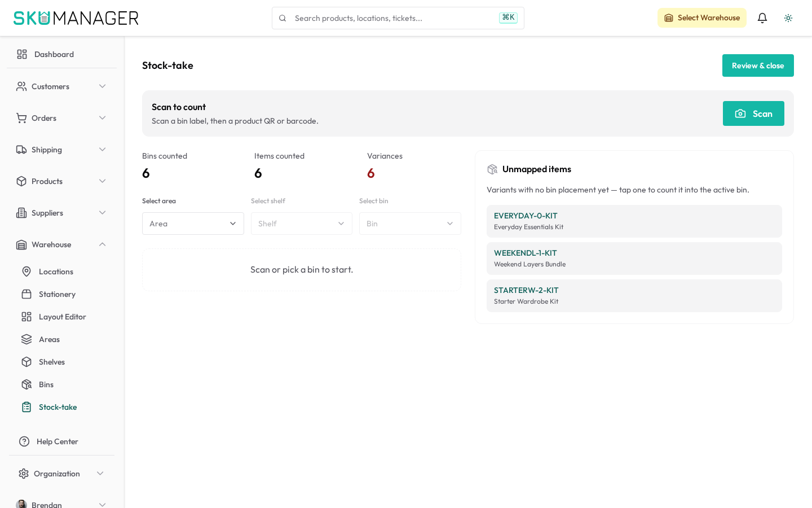Click Review & close button

click(x=758, y=65)
